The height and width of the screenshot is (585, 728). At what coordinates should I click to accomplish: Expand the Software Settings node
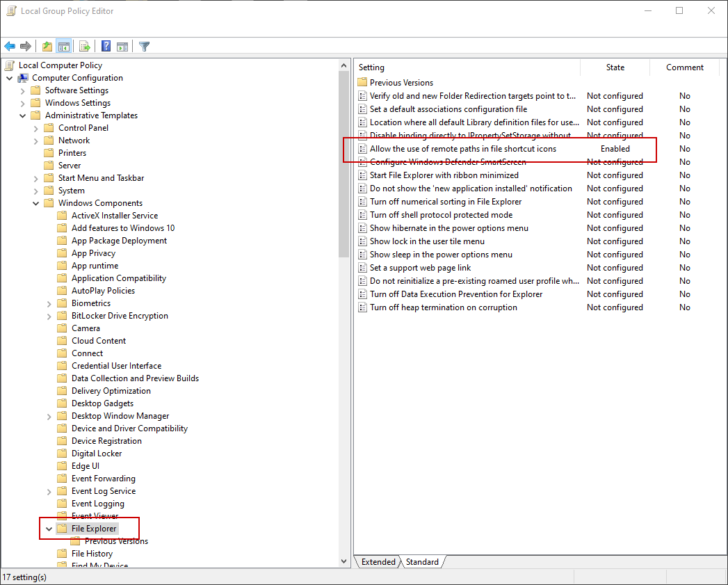tap(22, 90)
